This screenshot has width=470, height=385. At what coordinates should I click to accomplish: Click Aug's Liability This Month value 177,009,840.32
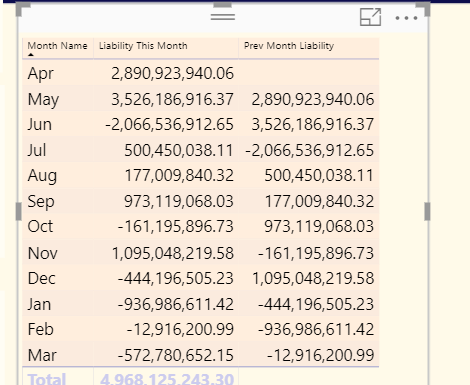tap(179, 176)
